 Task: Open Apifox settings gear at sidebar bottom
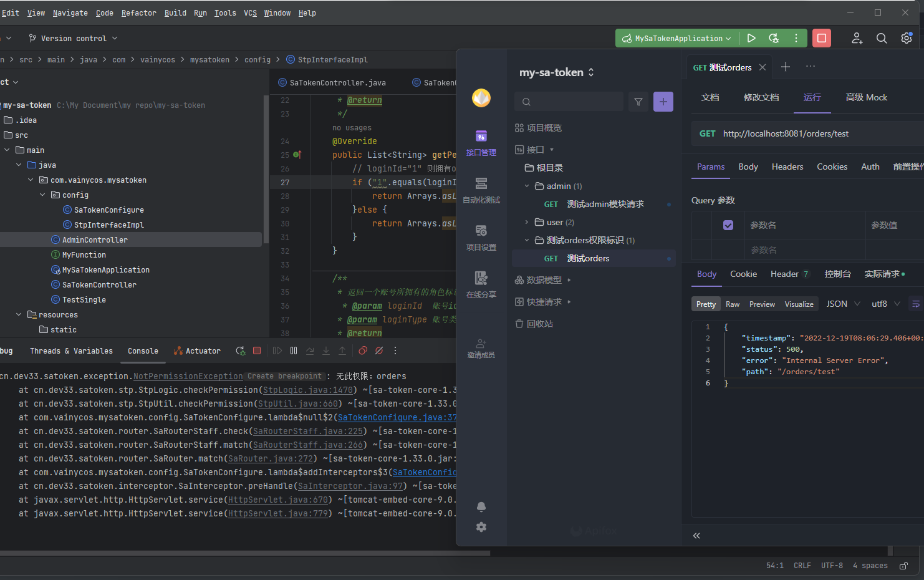pos(481,527)
